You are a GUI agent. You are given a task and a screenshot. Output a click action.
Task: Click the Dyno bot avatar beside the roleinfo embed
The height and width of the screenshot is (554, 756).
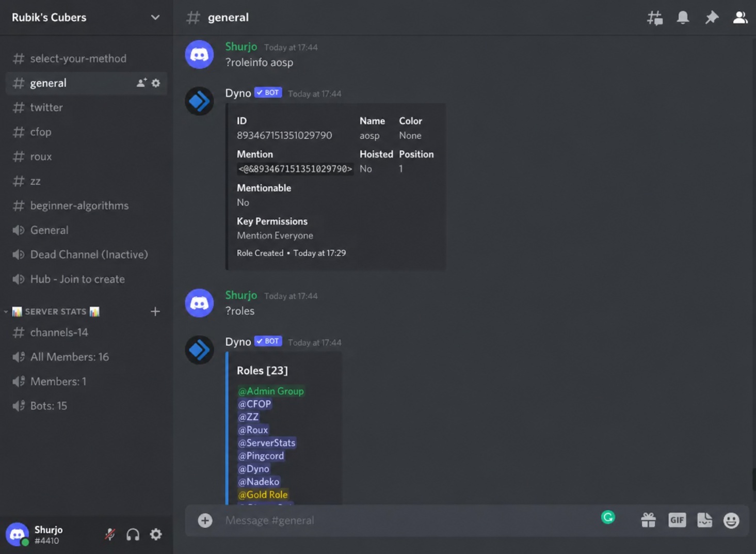199,101
